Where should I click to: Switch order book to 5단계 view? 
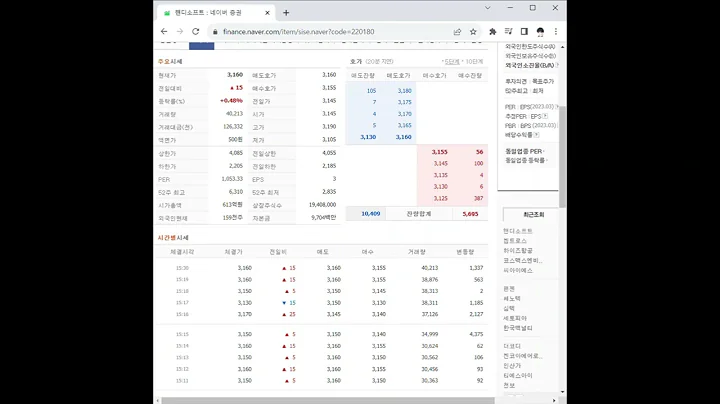pos(451,62)
